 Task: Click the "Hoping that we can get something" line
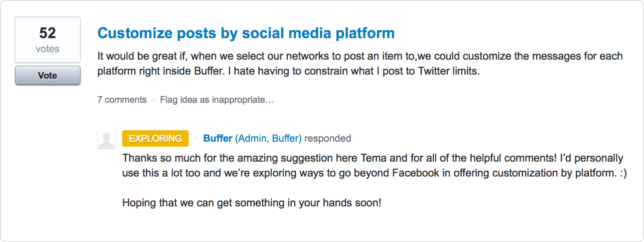252,203
